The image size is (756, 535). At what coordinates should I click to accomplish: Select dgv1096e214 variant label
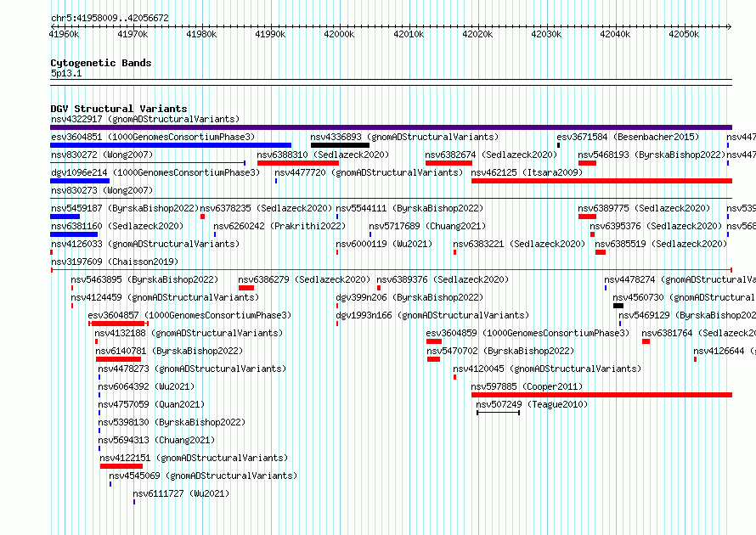tap(155, 172)
